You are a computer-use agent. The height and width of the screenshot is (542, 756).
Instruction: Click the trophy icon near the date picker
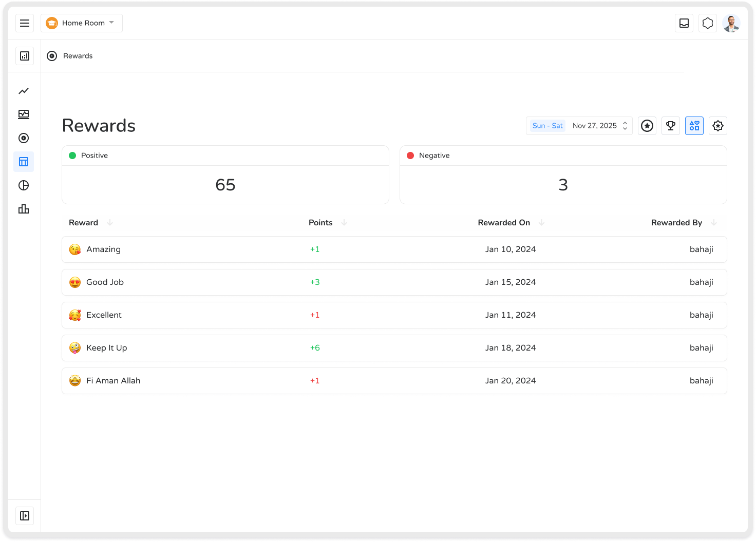click(x=670, y=126)
